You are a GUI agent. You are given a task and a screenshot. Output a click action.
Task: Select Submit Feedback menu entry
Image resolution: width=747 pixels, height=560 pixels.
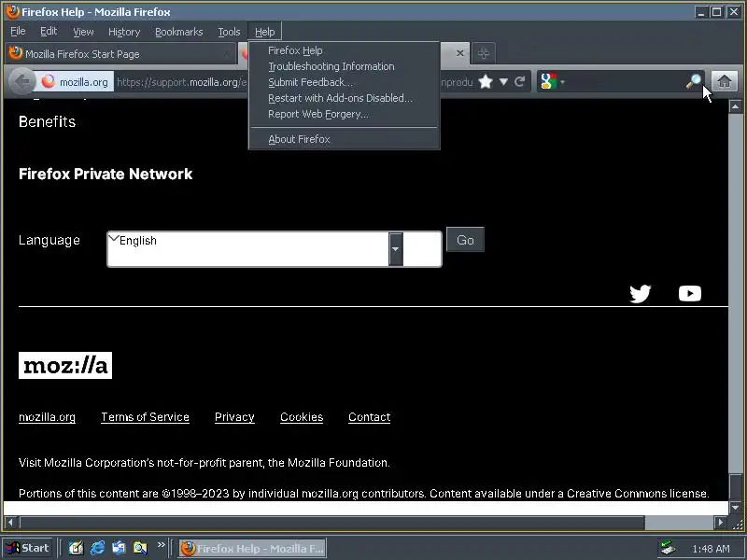[x=344, y=82]
